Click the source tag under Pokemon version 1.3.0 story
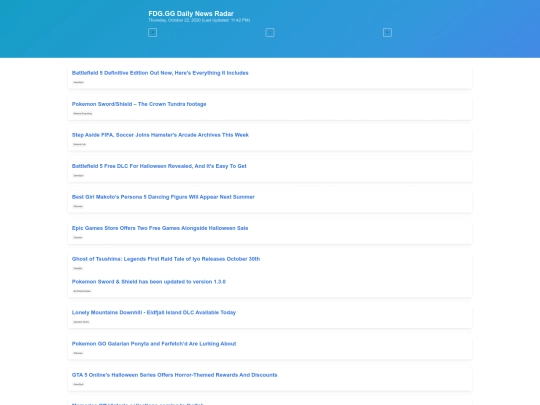Viewport: 540px width, 405px height. coord(82,291)
